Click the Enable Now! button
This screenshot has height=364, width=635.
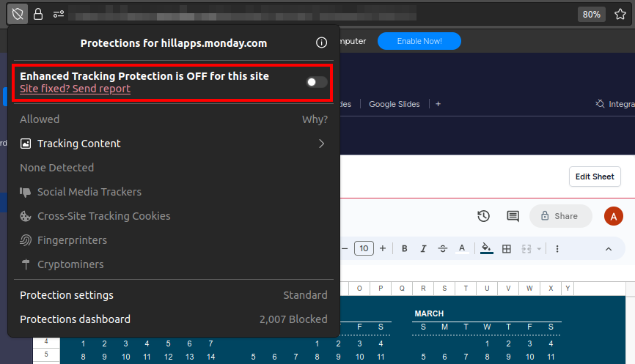pyautogui.click(x=419, y=41)
